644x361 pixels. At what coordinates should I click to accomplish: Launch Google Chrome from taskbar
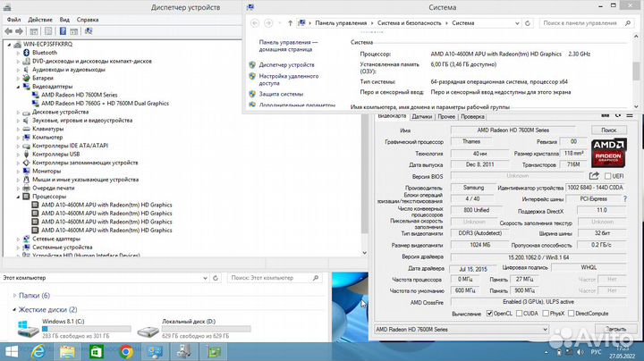126,352
